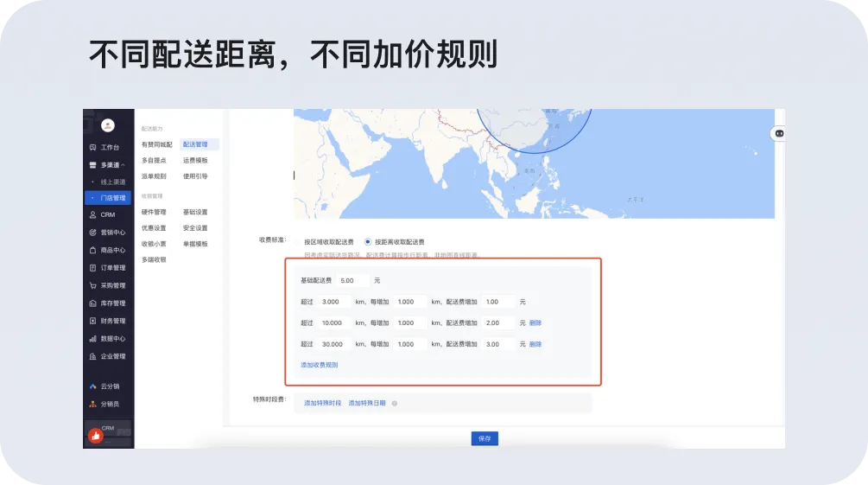Focus the 超过 3.000 km field
868x485 pixels.
tap(333, 302)
